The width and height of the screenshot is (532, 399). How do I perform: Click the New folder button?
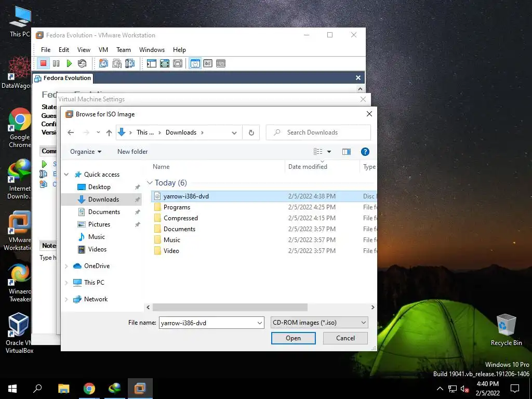coord(132,152)
